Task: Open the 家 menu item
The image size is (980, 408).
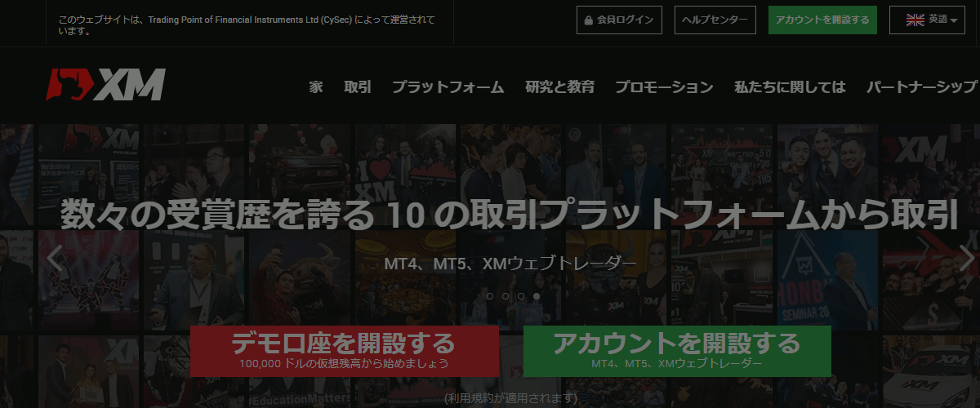Action: tap(316, 87)
